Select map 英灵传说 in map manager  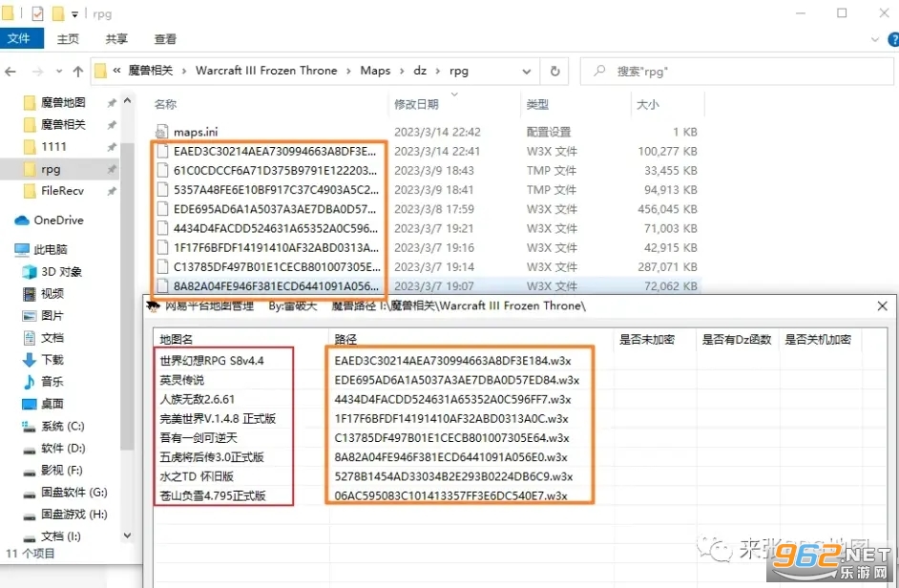[x=181, y=380]
